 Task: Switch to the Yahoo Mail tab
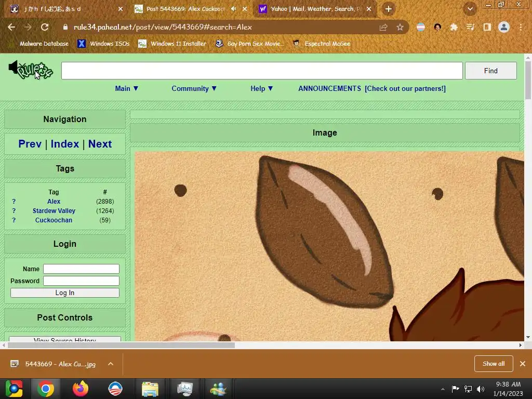pos(314,9)
